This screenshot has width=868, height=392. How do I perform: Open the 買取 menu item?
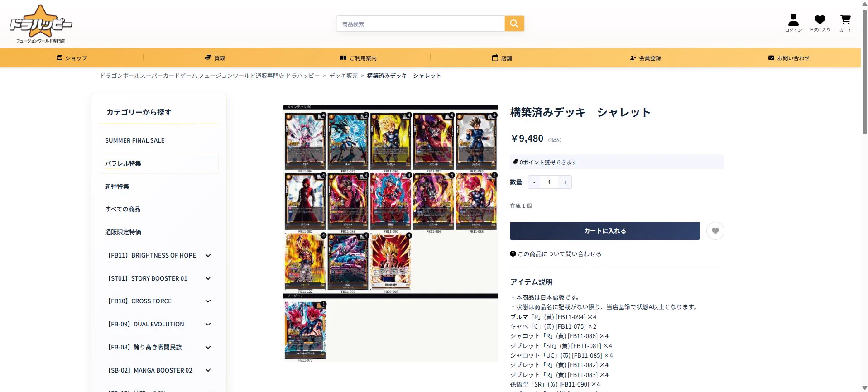pos(215,58)
